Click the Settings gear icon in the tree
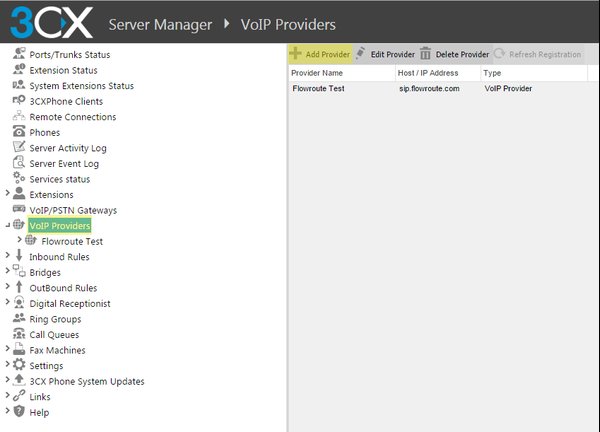 (19, 364)
